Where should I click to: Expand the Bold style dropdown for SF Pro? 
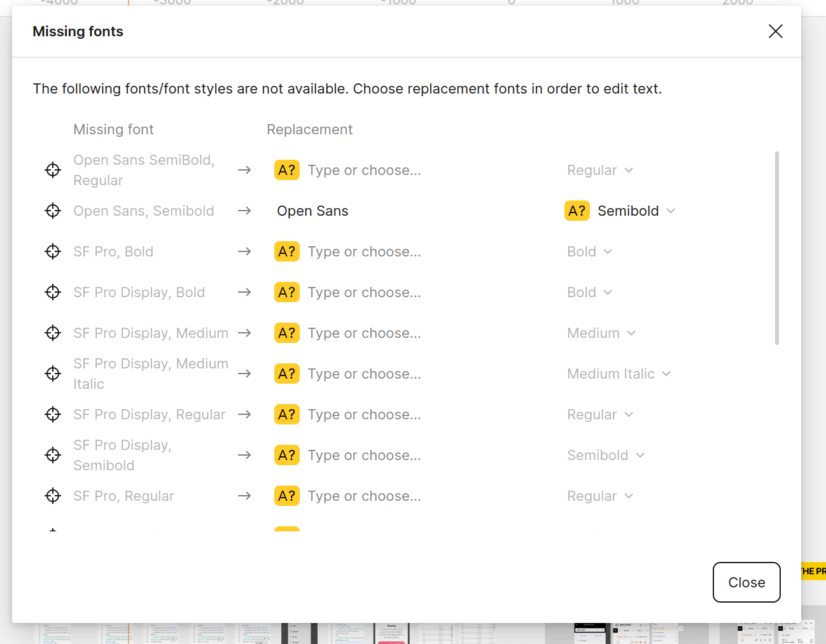pos(589,251)
